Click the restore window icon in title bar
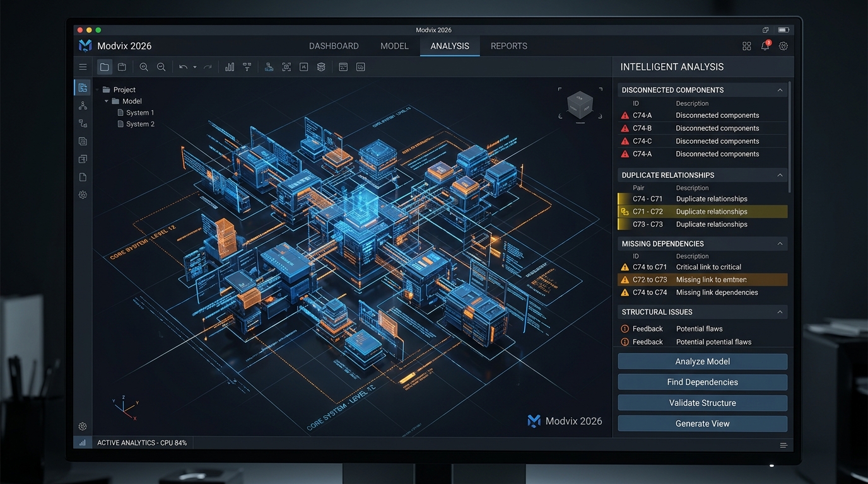Image resolution: width=868 pixels, height=484 pixels. pos(765,30)
